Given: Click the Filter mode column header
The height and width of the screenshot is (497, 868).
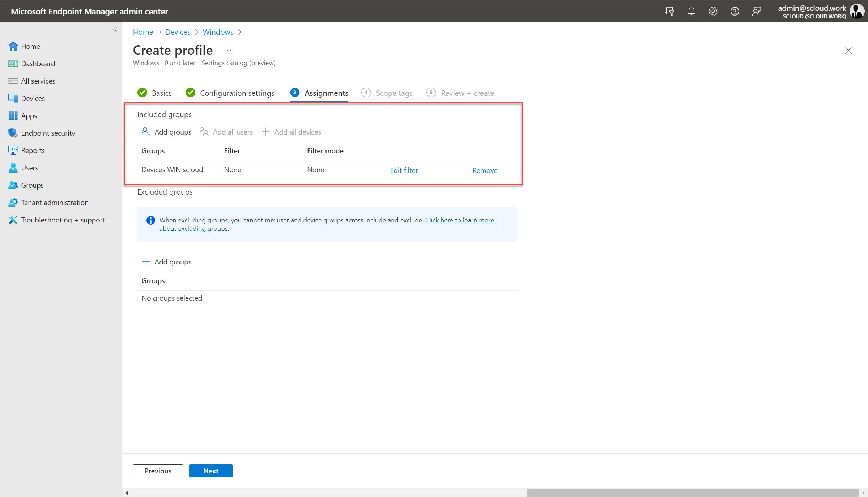Looking at the screenshot, I should coord(325,151).
